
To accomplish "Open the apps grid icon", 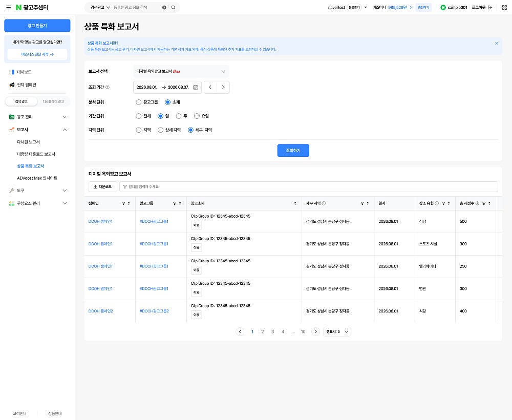I will (x=504, y=7).
